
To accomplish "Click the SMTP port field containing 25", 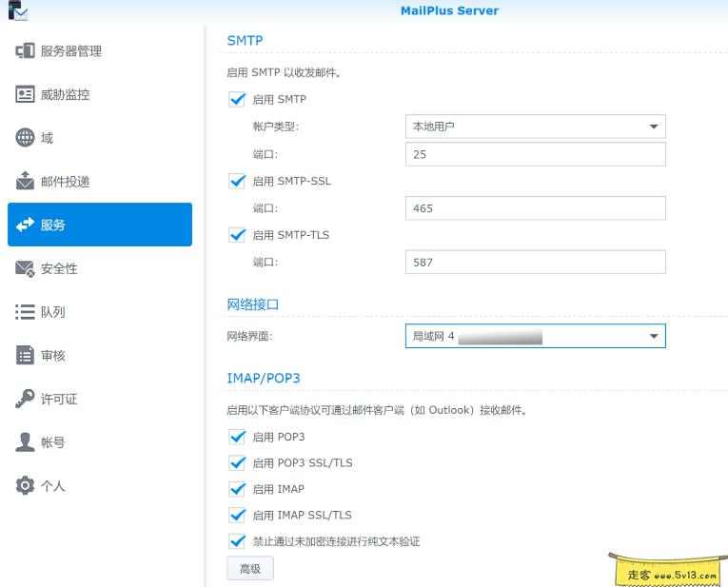I will click(534, 154).
